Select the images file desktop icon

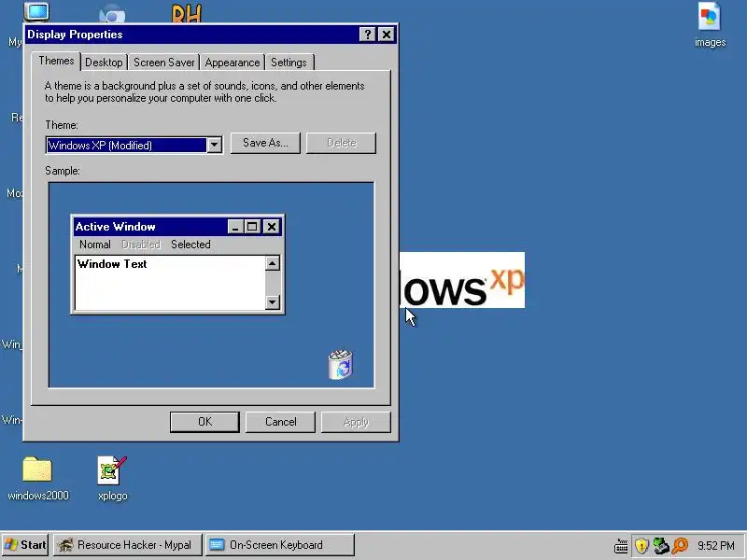point(710,17)
